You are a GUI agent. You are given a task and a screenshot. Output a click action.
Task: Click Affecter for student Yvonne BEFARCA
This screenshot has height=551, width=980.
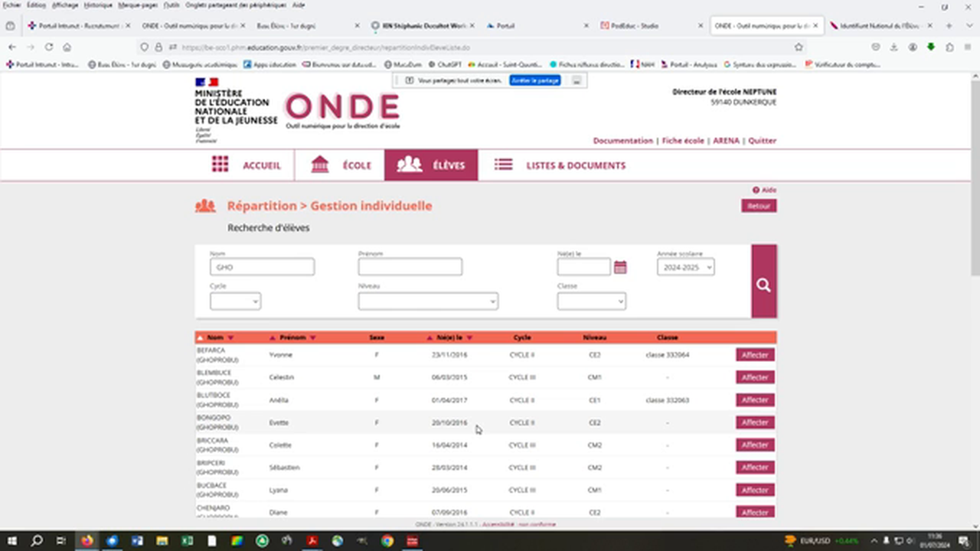coord(754,354)
